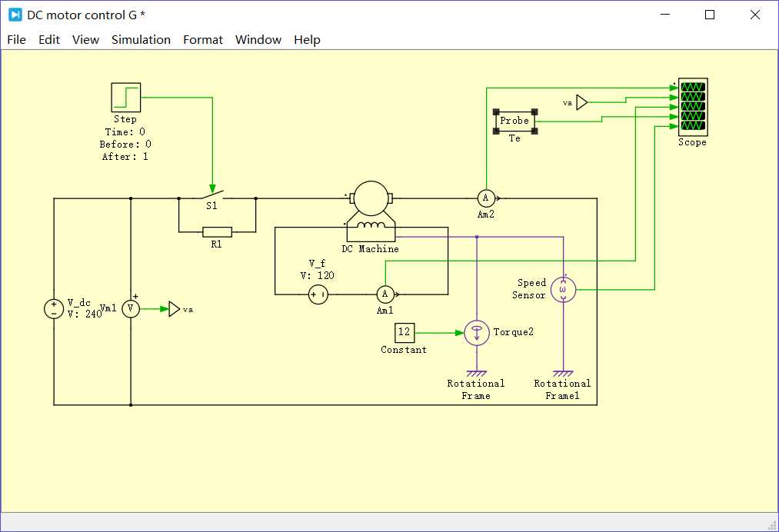This screenshot has width=779, height=532.
Task: Click the 'V_f' label text
Action: [318, 263]
